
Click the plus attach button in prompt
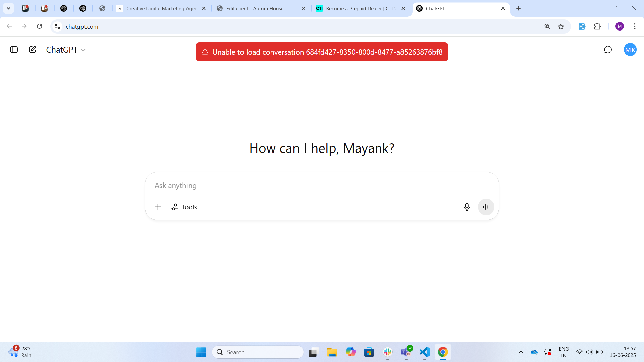point(158,207)
